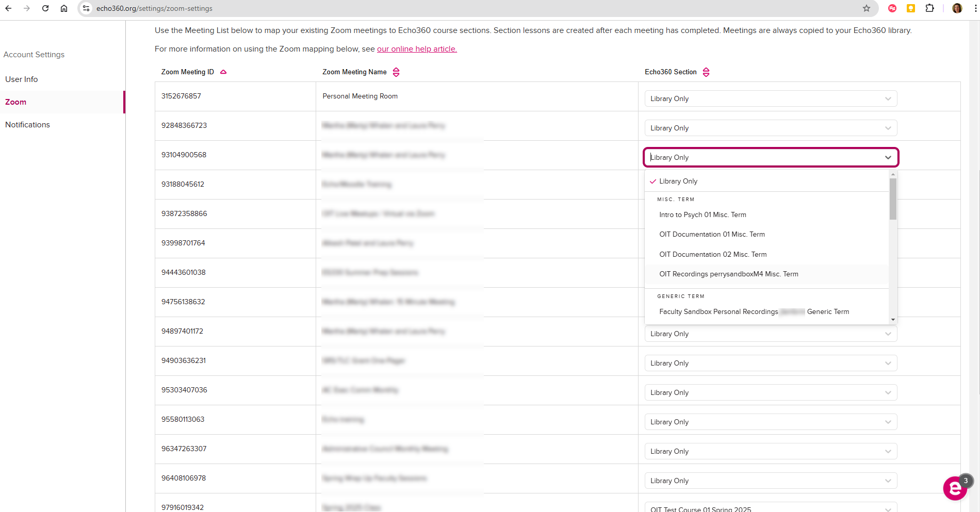Bookmark this page with the star
The width and height of the screenshot is (980, 512).
point(867,8)
